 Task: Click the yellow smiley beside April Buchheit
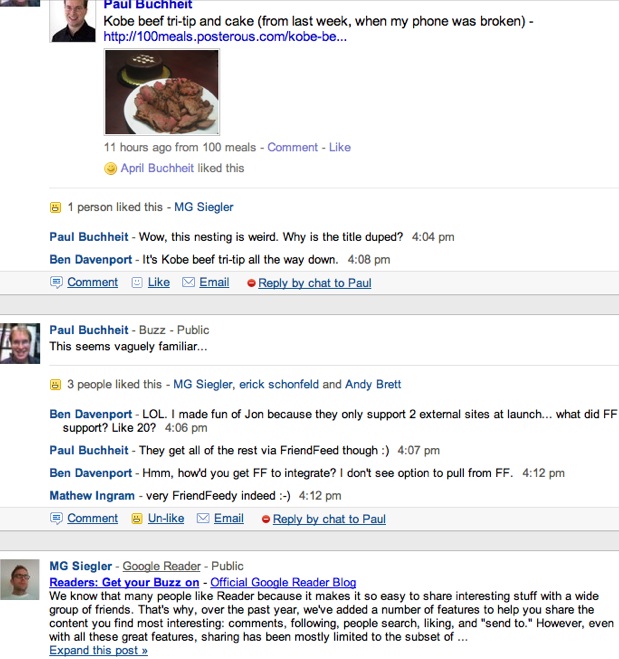click(x=111, y=168)
